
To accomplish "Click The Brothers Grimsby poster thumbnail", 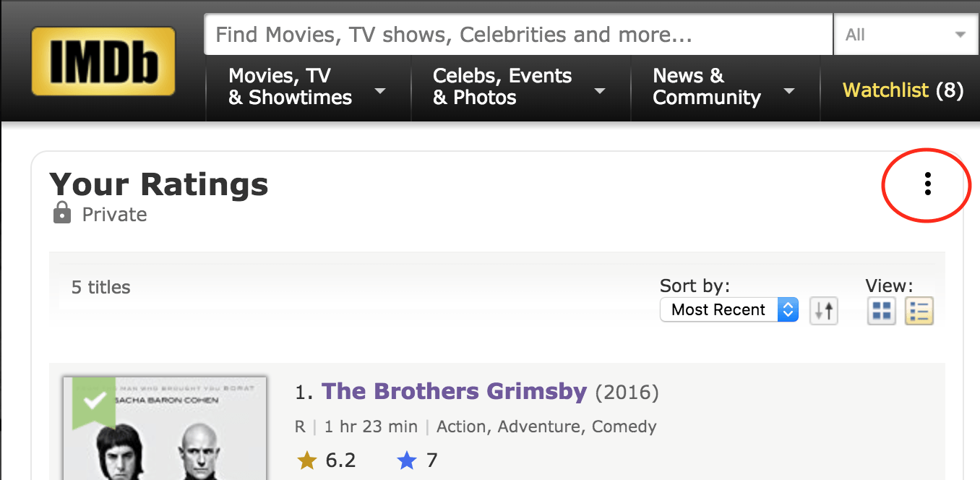I will coord(165,428).
